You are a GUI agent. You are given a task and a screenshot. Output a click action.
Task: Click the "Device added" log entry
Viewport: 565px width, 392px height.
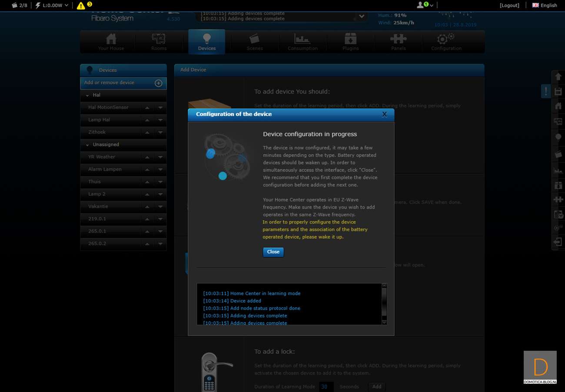coord(232,301)
